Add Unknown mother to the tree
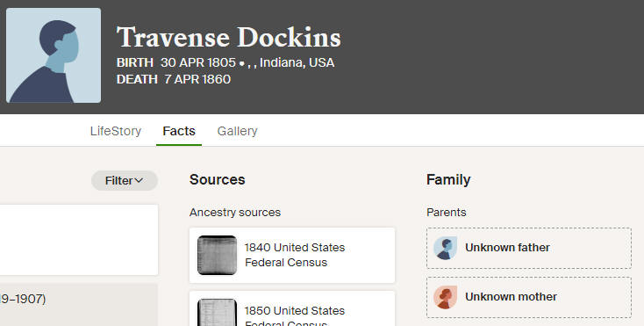 click(x=529, y=297)
